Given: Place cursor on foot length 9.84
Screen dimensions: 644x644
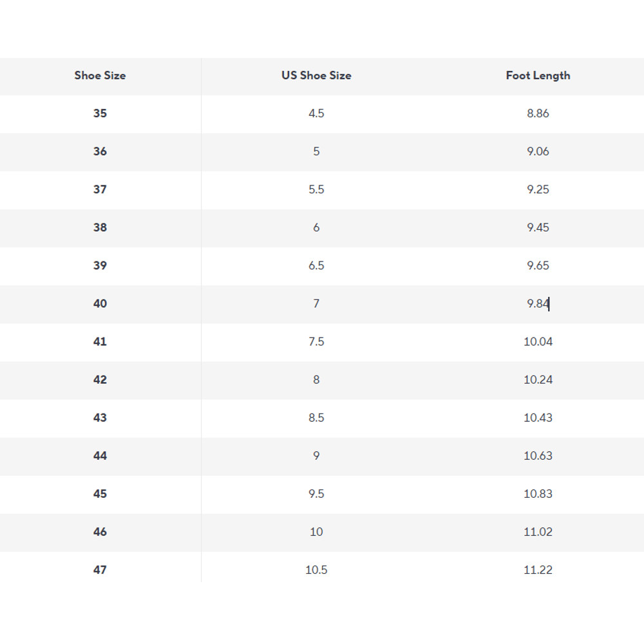Looking at the screenshot, I should [538, 303].
